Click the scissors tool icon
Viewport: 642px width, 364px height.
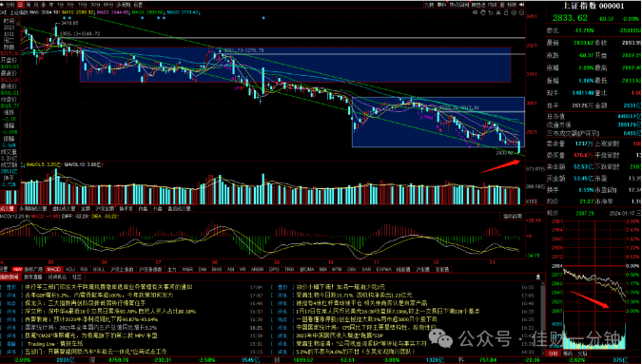coord(498,12)
